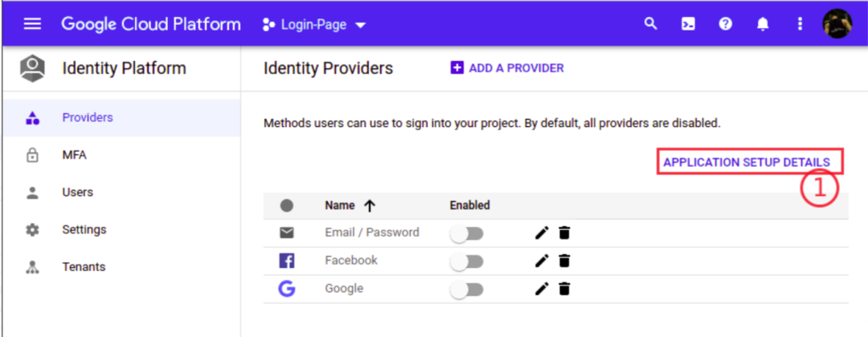Click the MFA lock icon
868x337 pixels.
(x=32, y=155)
